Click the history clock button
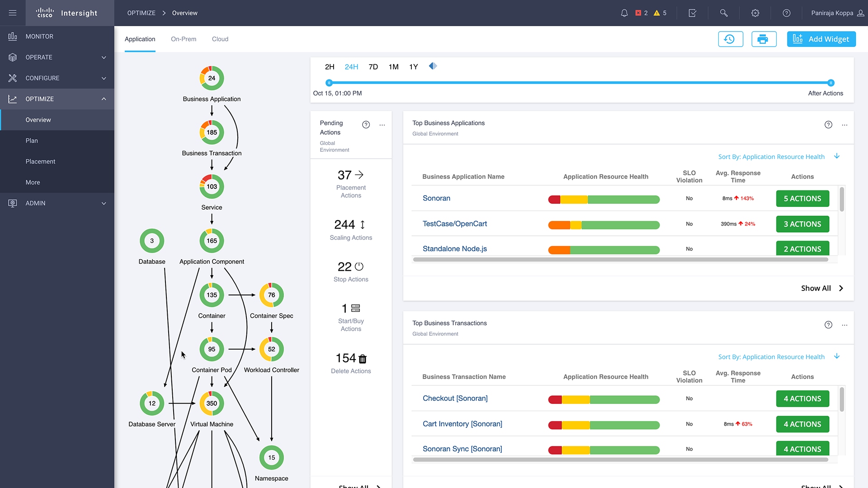 [x=730, y=39]
